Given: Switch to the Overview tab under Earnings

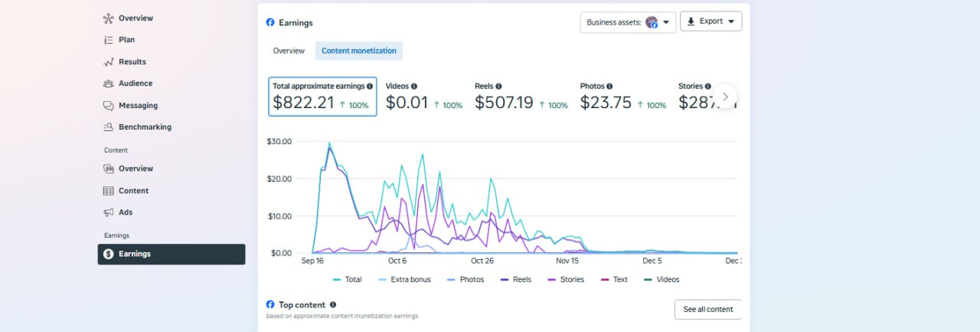Looking at the screenshot, I should pyautogui.click(x=289, y=51).
